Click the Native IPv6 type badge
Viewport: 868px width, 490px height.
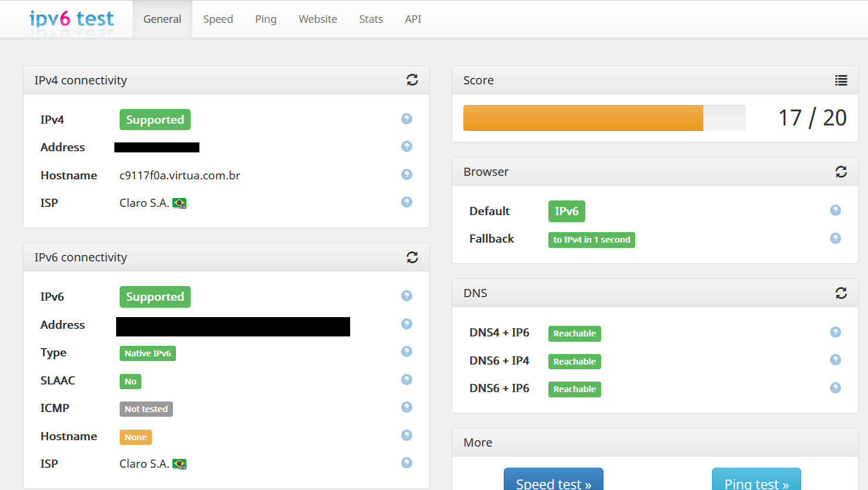tap(148, 353)
